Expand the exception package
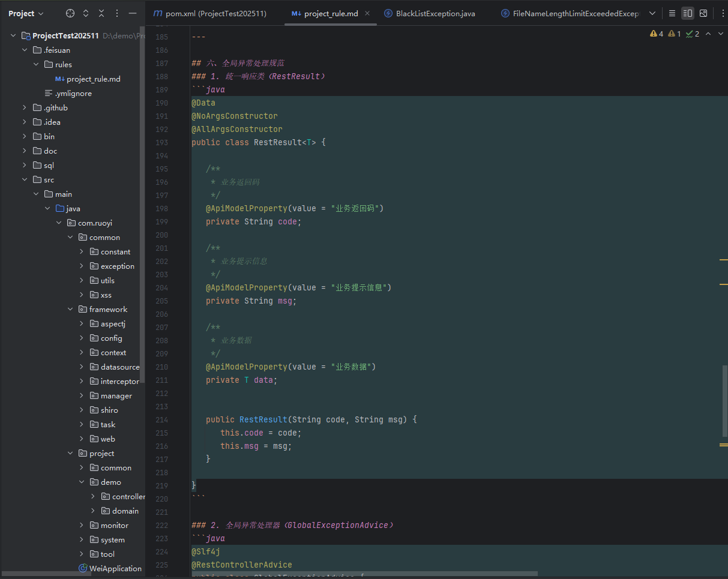Screen dimensions: 728x579 click(82, 266)
